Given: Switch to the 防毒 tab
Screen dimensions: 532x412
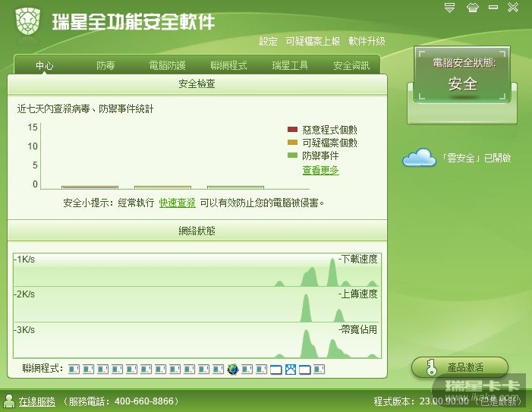Looking at the screenshot, I should click(105, 65).
